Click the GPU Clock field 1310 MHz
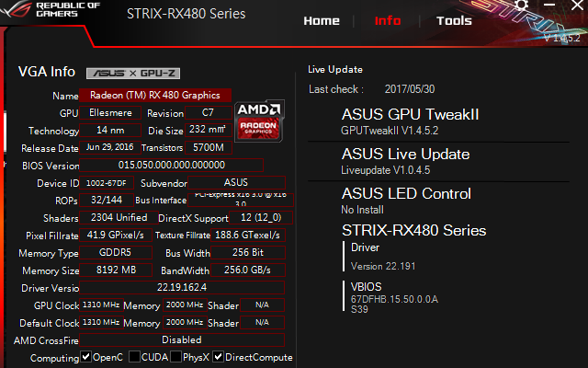The width and height of the screenshot is (588, 368). (101, 305)
